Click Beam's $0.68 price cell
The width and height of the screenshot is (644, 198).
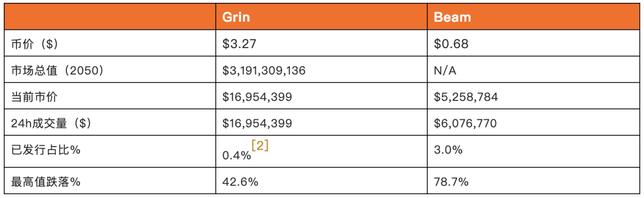point(451,44)
